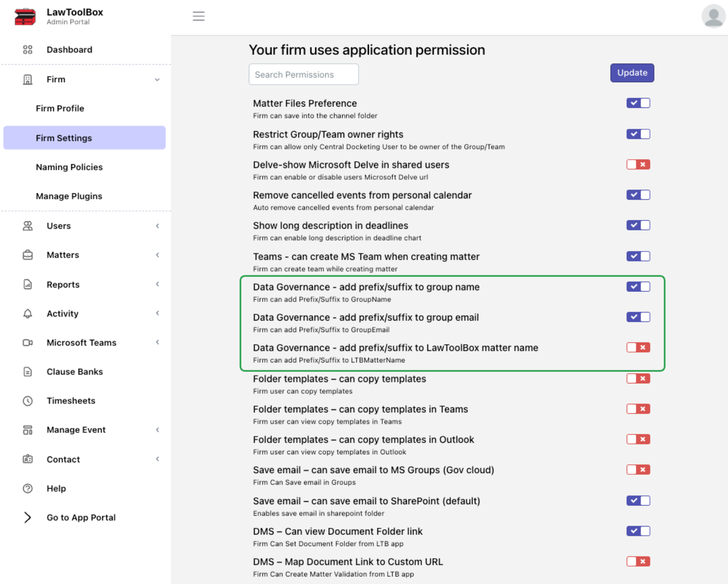Click 'Firm can save into the channel folder' text

coord(315,116)
